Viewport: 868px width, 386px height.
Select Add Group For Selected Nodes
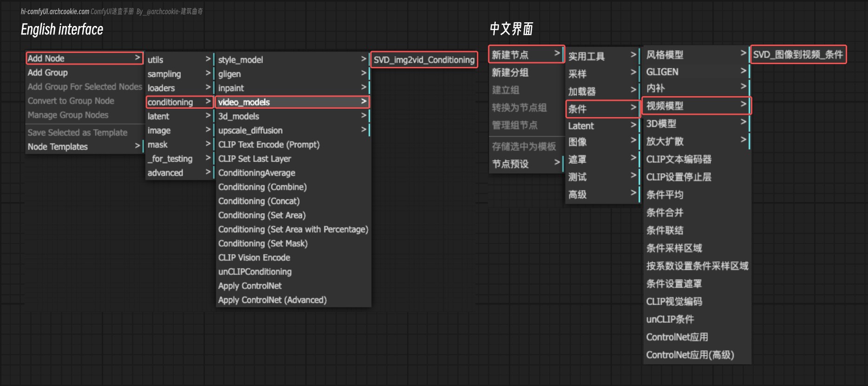pyautogui.click(x=84, y=86)
